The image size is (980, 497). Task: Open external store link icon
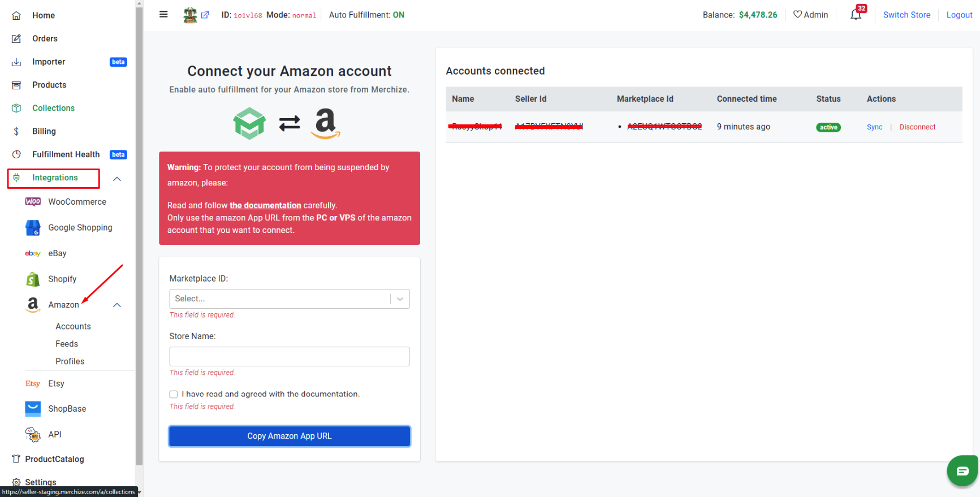[x=205, y=15]
